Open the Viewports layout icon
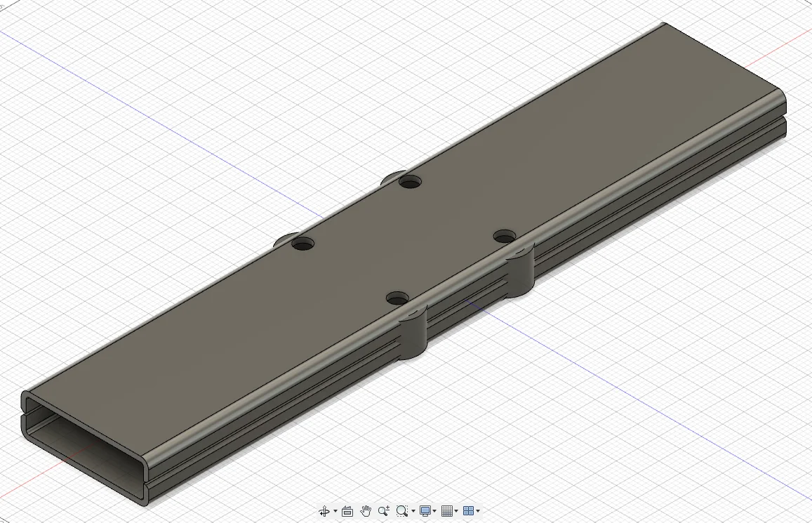 pos(469,512)
